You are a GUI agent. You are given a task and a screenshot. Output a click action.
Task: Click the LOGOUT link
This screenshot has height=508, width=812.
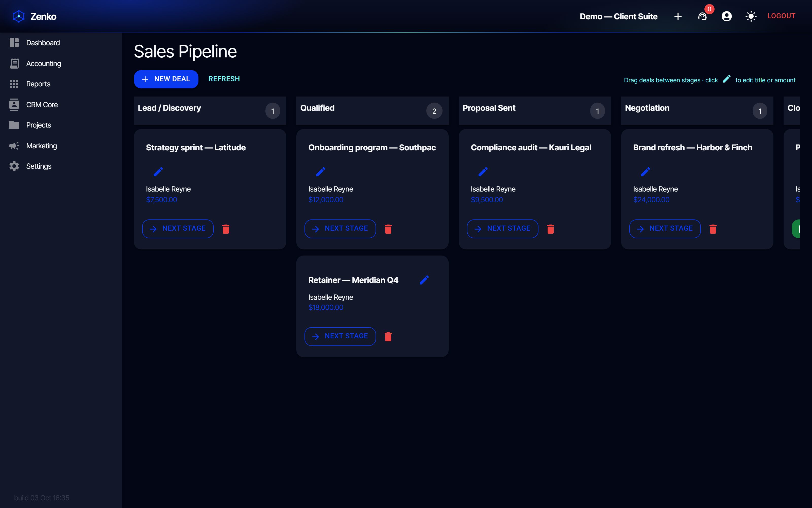pos(781,16)
